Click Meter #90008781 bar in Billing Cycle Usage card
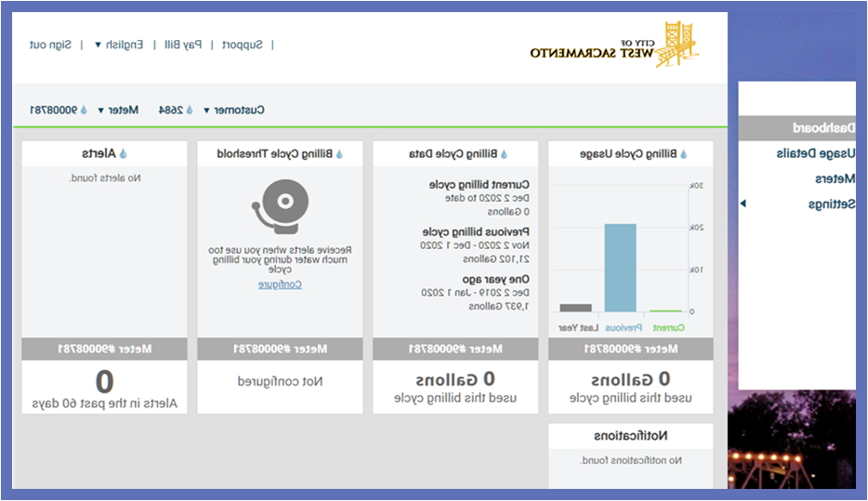868x501 pixels. pos(631,349)
